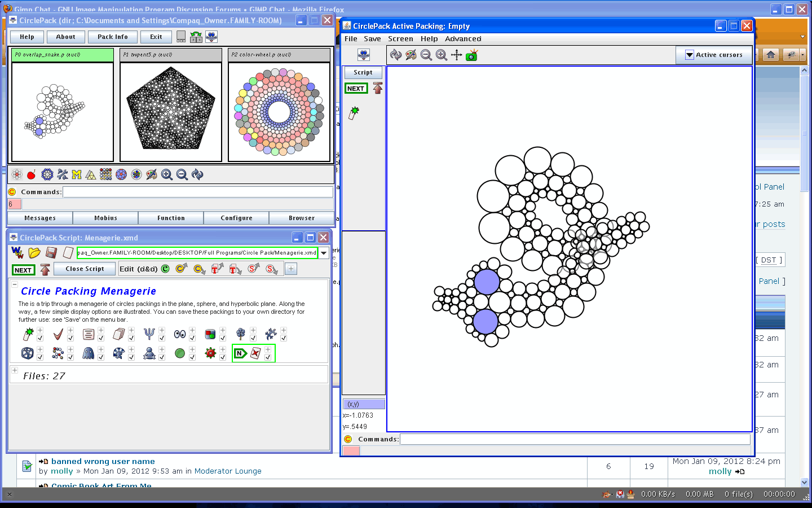
Task: Collapse the Circle Packing Menagerie section
Action: point(15,284)
